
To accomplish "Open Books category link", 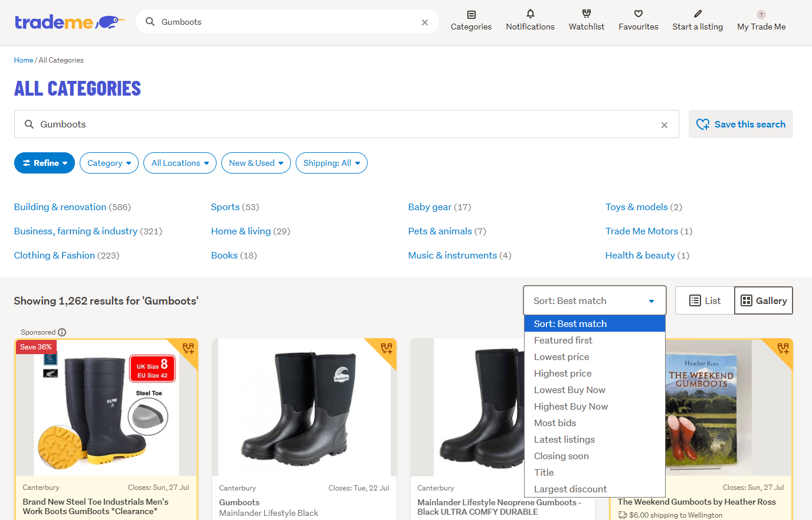I will tap(224, 255).
